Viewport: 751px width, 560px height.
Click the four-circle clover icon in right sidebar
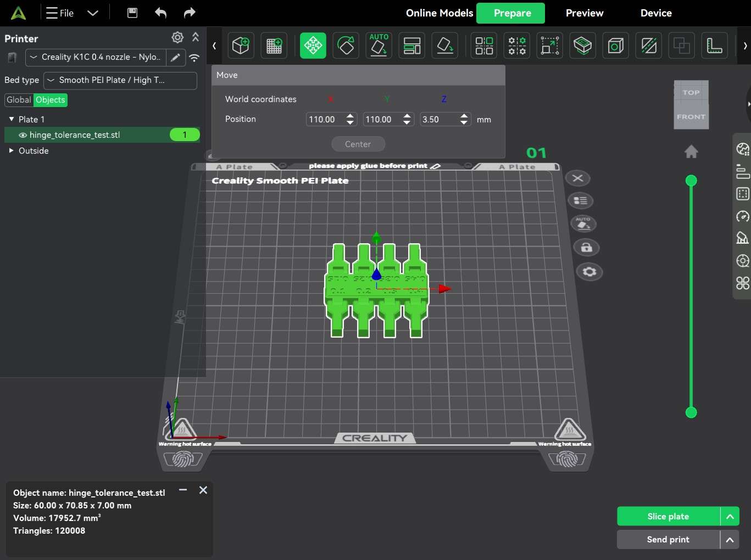click(x=743, y=283)
